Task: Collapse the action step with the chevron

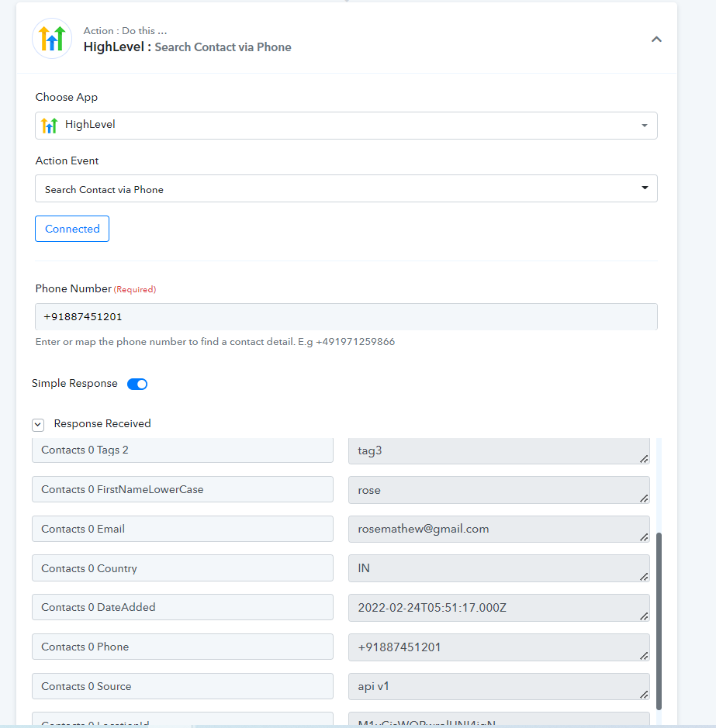Action: 656,40
